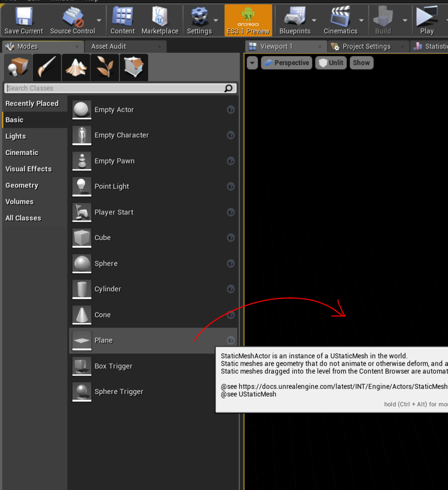Screen dimensions: 448x490
Task: Close the Project Settings tab
Action: pyautogui.click(x=403, y=46)
